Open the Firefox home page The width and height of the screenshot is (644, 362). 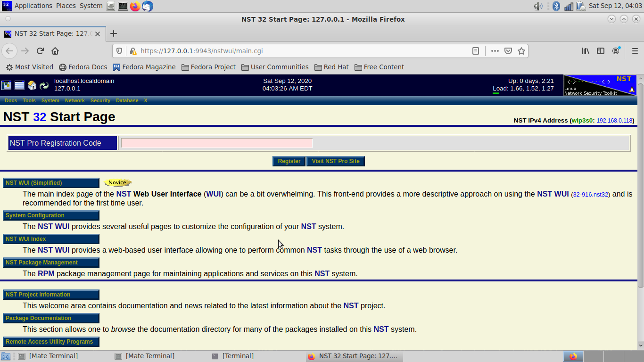pyautogui.click(x=55, y=51)
